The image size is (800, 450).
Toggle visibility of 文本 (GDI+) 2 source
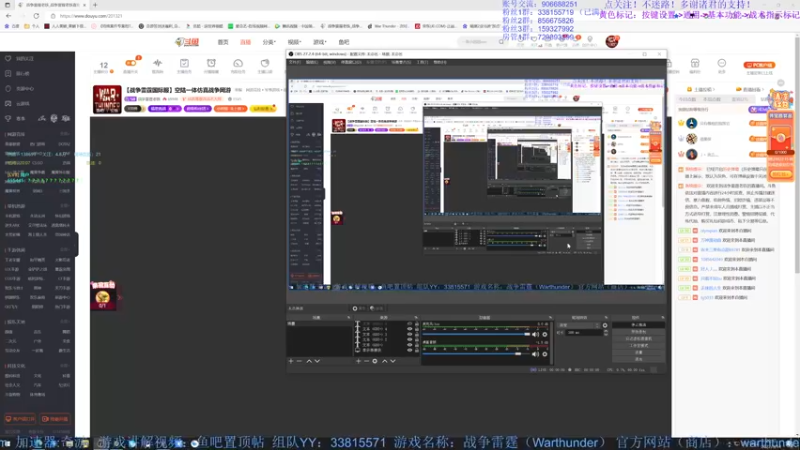(409, 340)
